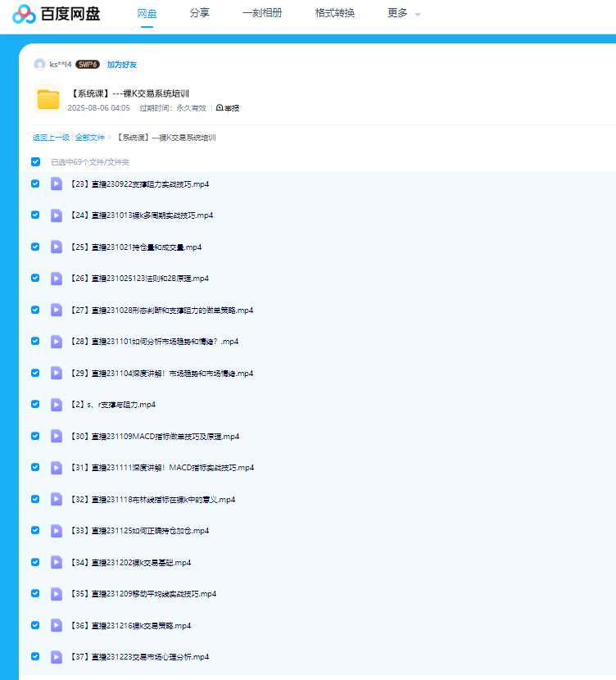Uncheck the checkbox for file 【36】
Image resolution: width=616 pixels, height=680 pixels.
[x=35, y=625]
